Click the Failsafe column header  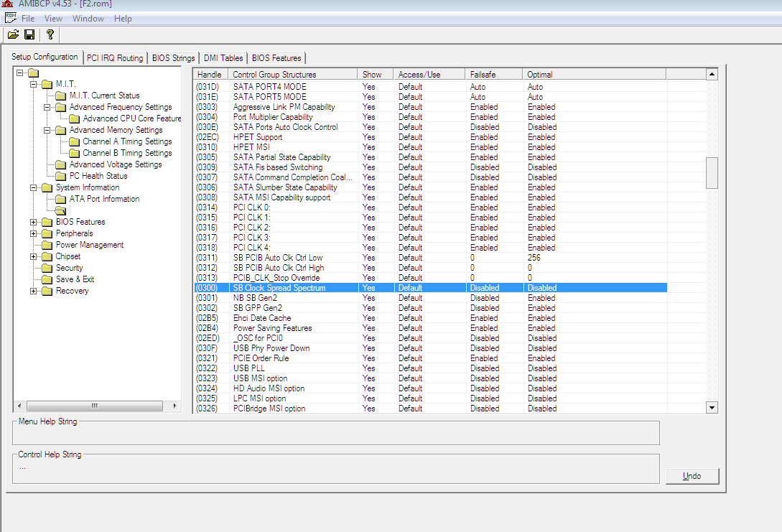(x=494, y=74)
